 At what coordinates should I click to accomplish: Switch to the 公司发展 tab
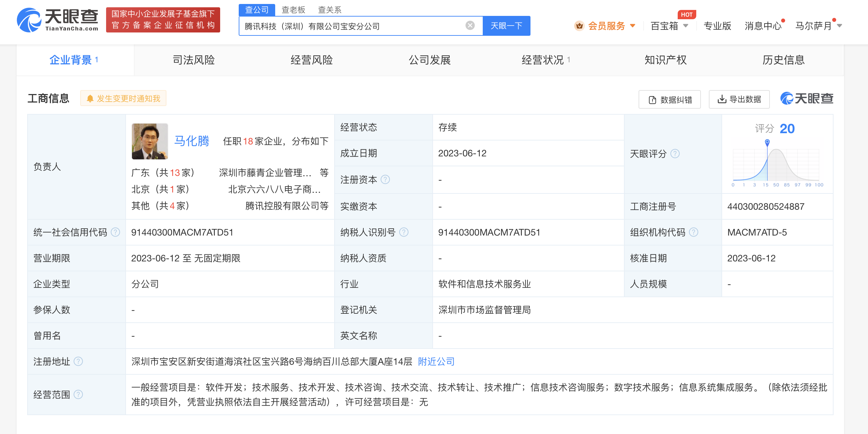(430, 60)
